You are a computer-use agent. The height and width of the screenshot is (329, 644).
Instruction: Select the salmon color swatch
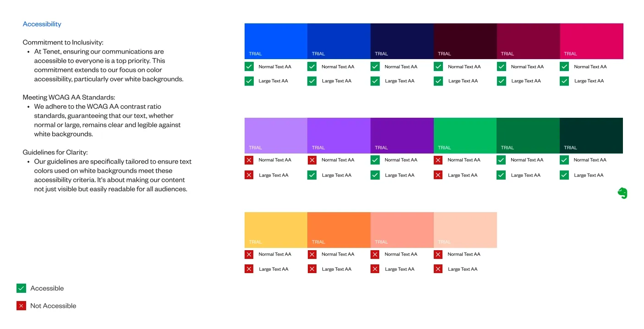[x=402, y=230]
